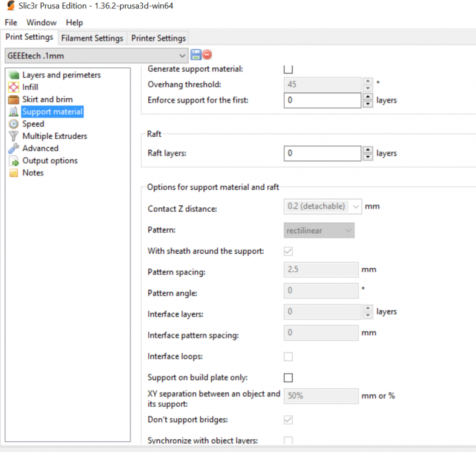The height and width of the screenshot is (452, 476).
Task: Open Layers and perimeters settings page
Action: point(61,75)
